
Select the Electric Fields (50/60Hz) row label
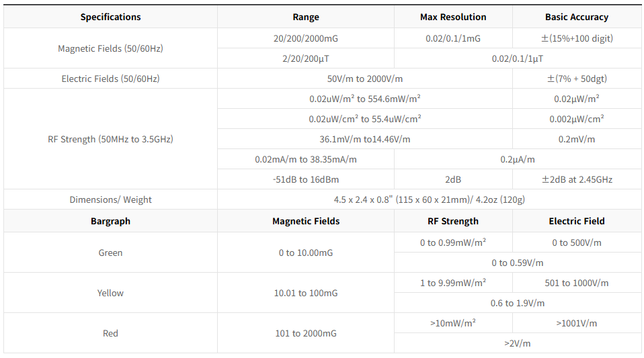pos(110,79)
